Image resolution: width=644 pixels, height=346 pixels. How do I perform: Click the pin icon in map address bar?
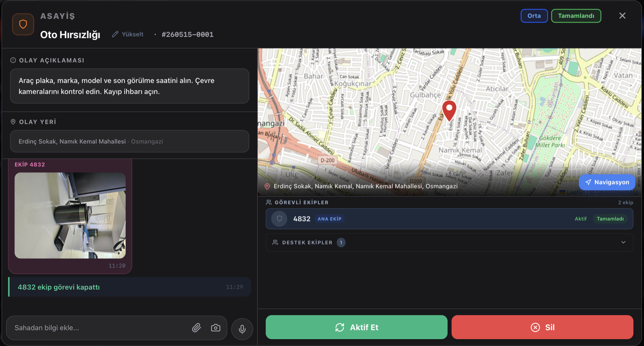tap(267, 186)
